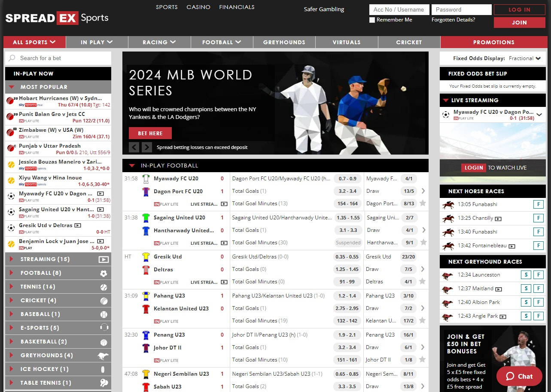
Task: Click the Password field
Action: tap(462, 9)
